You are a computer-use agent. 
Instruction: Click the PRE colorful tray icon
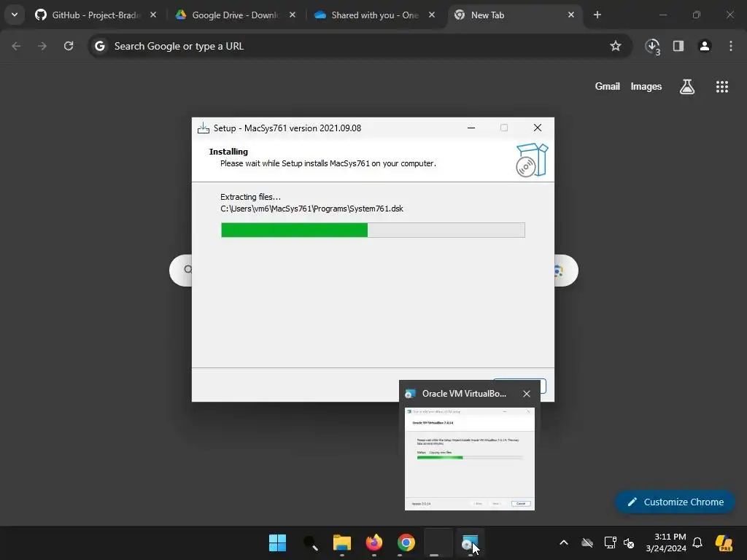click(x=724, y=542)
